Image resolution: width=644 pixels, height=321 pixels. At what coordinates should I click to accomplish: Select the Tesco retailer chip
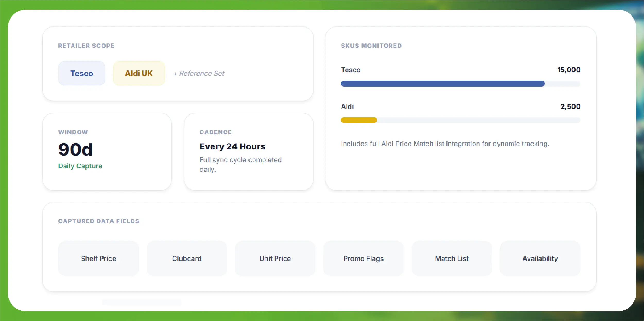click(x=82, y=73)
